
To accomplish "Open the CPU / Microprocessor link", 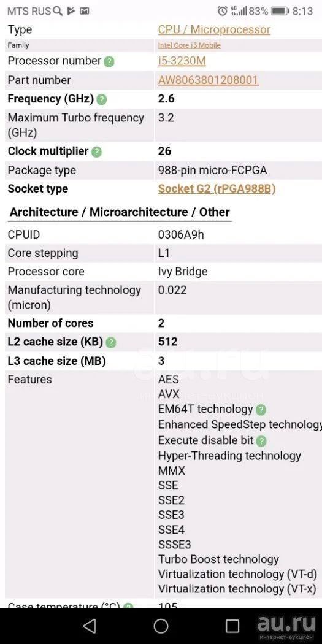I will click(x=214, y=29).
